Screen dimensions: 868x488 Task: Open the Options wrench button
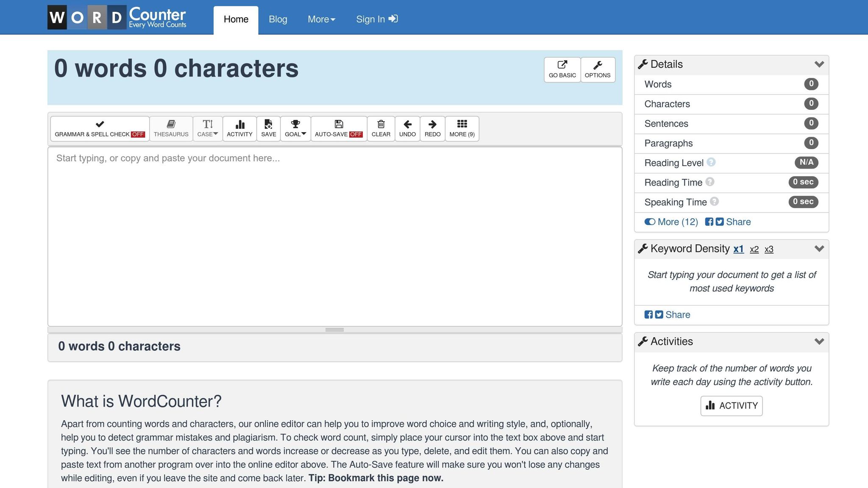[598, 69]
